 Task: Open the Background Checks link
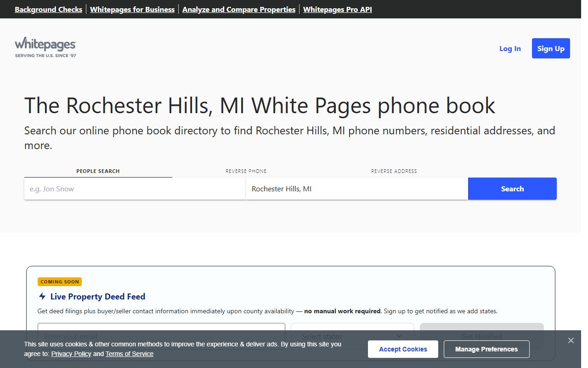pyautogui.click(x=48, y=9)
